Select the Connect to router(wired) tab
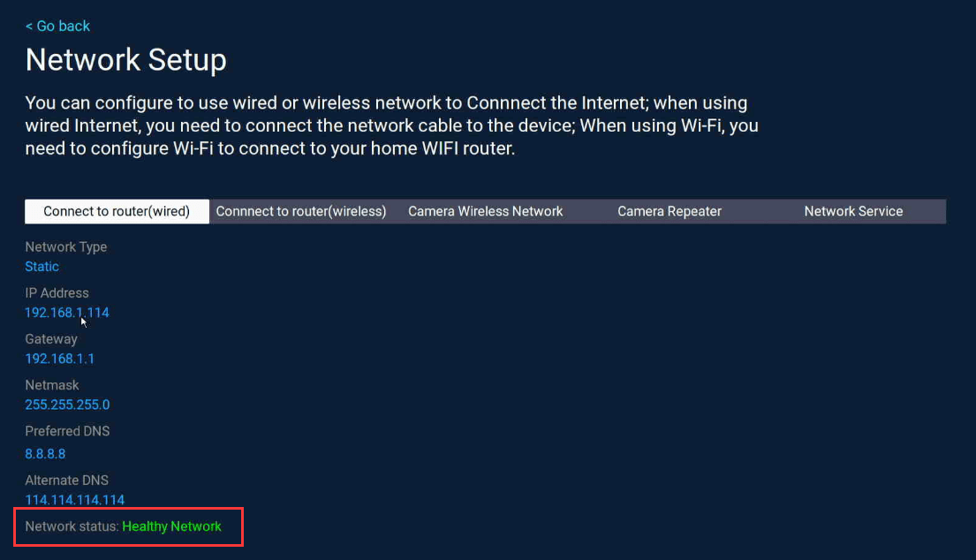Screen dimensions: 976x560 pyautogui.click(x=117, y=211)
